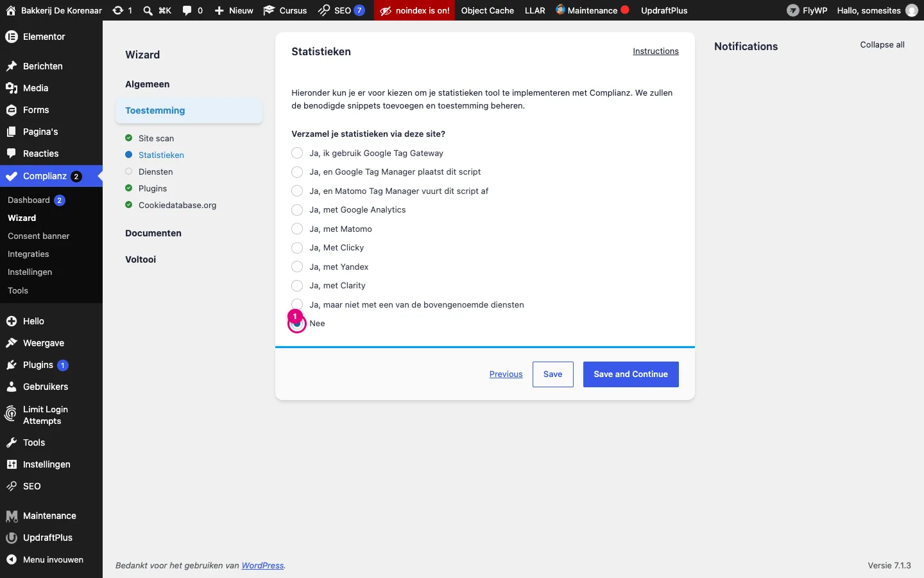
Task: Expand the Documenten wizard section
Action: [x=153, y=233]
